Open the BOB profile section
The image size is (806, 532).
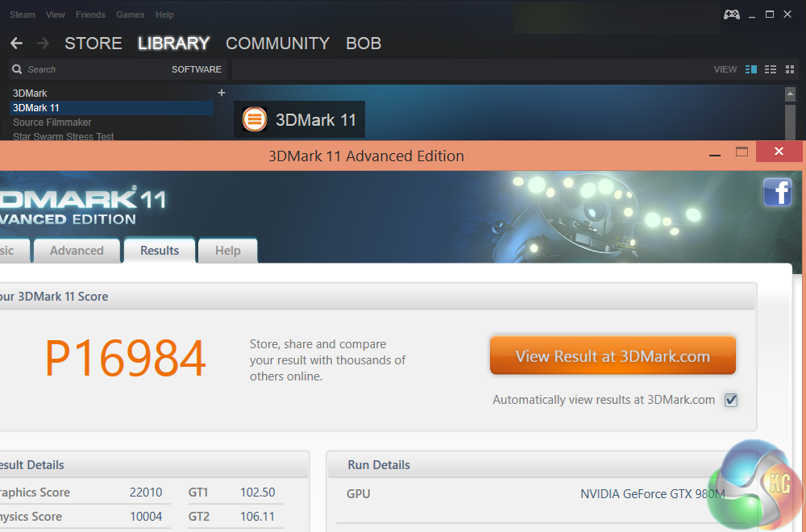[364, 44]
